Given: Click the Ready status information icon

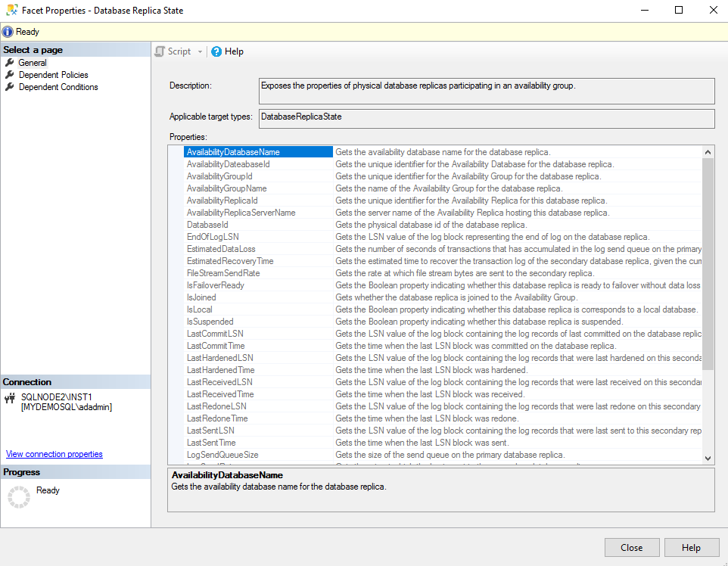Looking at the screenshot, I should [7, 31].
